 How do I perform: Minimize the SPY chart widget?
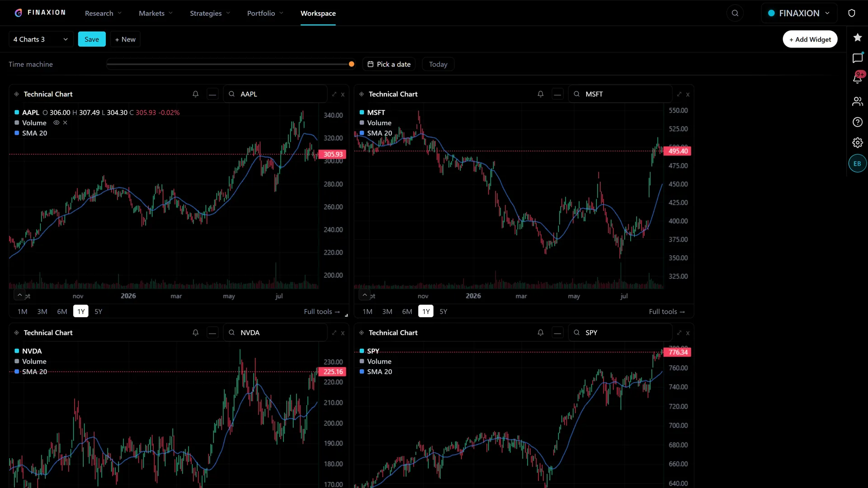coord(557,333)
